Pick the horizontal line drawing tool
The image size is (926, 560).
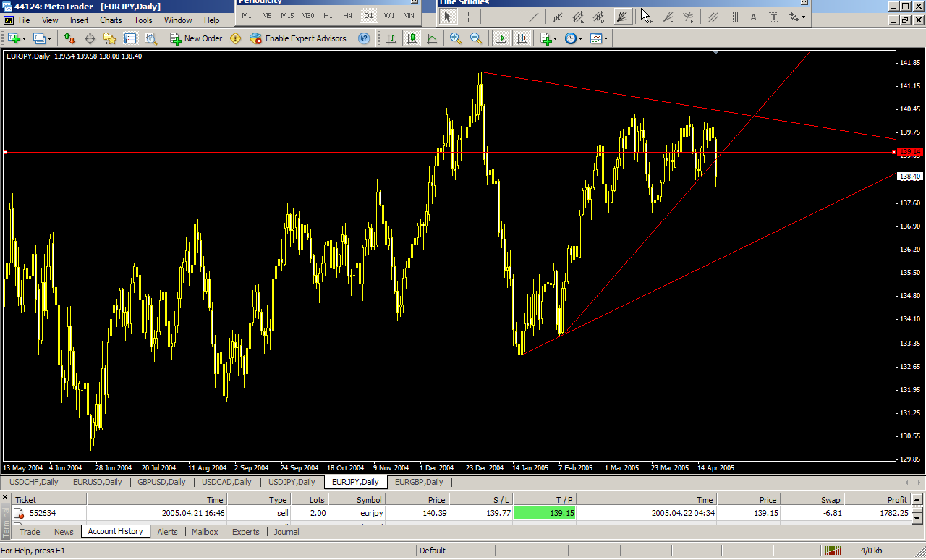point(514,17)
